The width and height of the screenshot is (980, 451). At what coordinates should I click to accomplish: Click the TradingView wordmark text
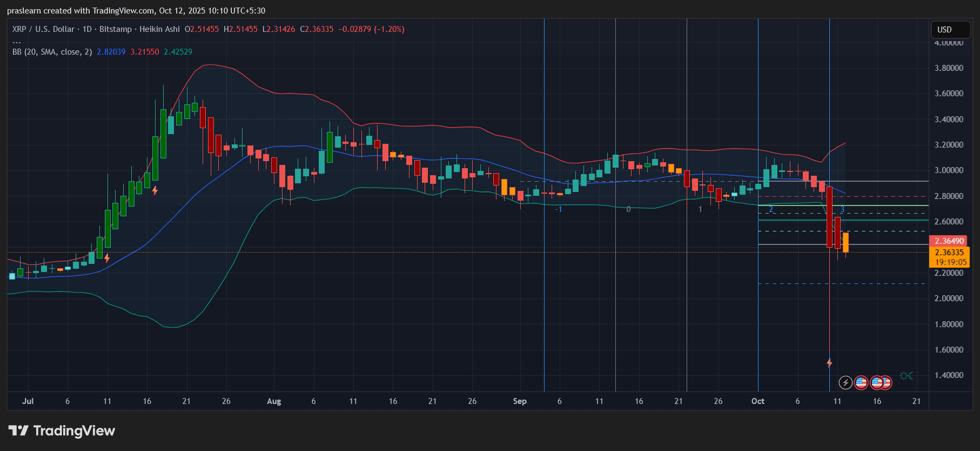coord(74,430)
